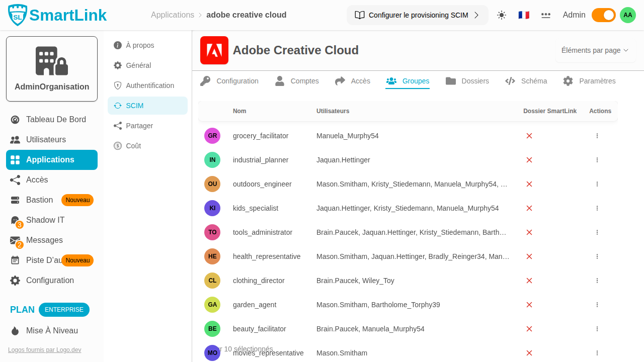
Task: Click the ENTERPRISE plan badge
Action: click(64, 310)
